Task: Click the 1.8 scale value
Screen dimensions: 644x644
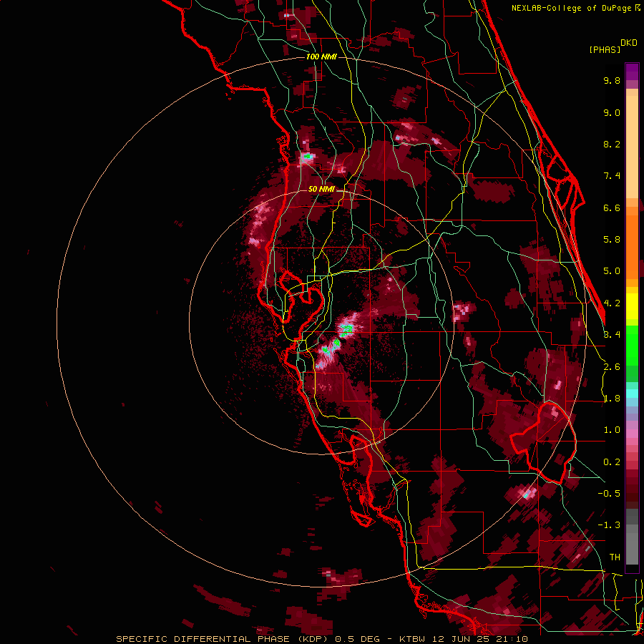Action: click(x=612, y=399)
